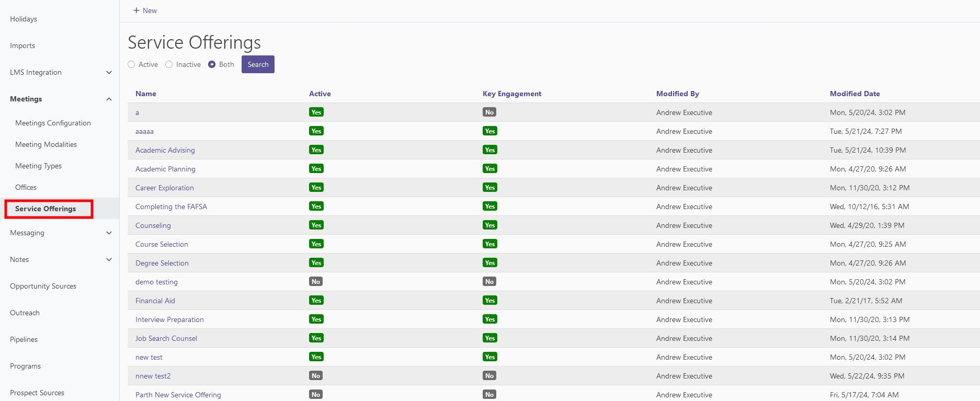The image size is (980, 401).
Task: Click Key Engagement Yes badge for Financial Aid
Action: 490,300
